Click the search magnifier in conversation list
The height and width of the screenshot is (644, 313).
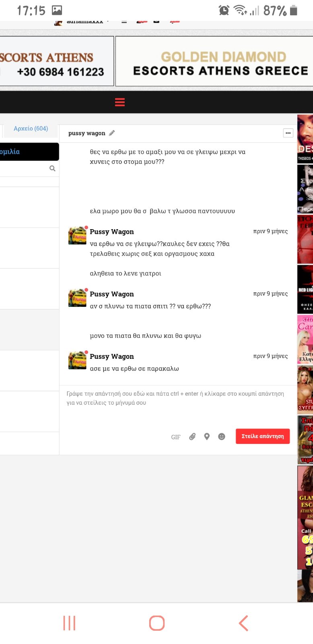[x=52, y=168]
